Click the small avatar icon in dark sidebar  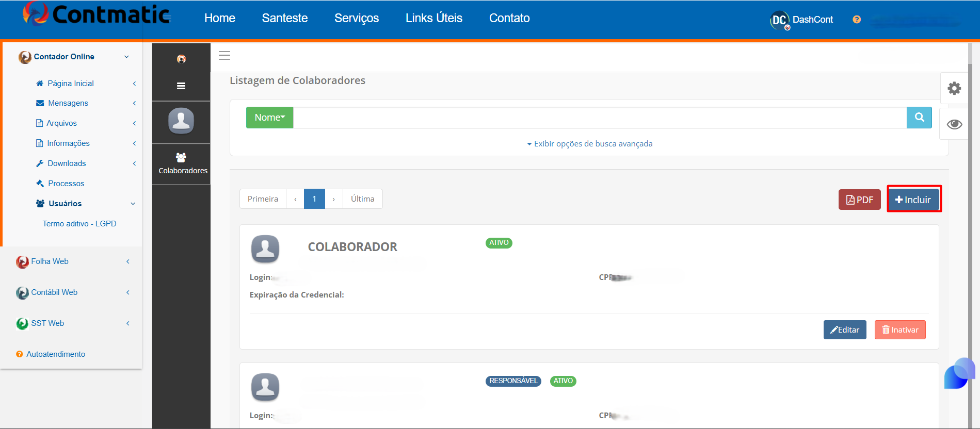pyautogui.click(x=181, y=59)
